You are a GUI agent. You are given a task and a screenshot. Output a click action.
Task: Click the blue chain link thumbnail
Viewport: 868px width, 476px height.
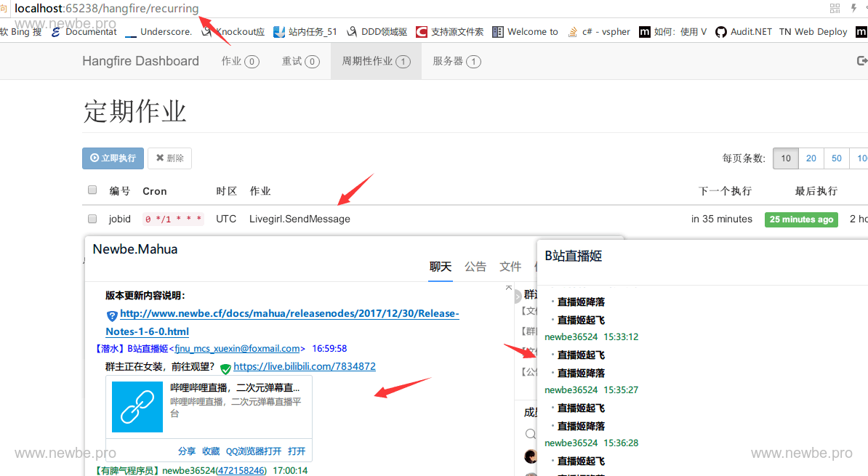pyautogui.click(x=137, y=407)
